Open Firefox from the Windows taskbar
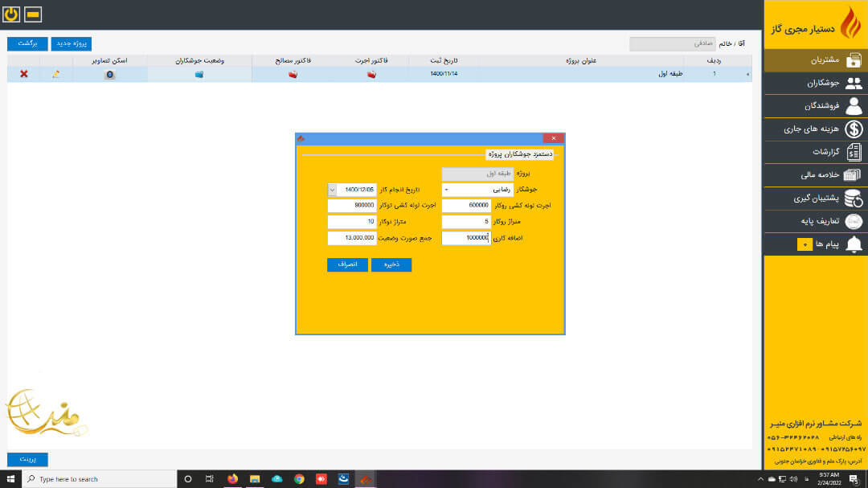 click(x=233, y=478)
